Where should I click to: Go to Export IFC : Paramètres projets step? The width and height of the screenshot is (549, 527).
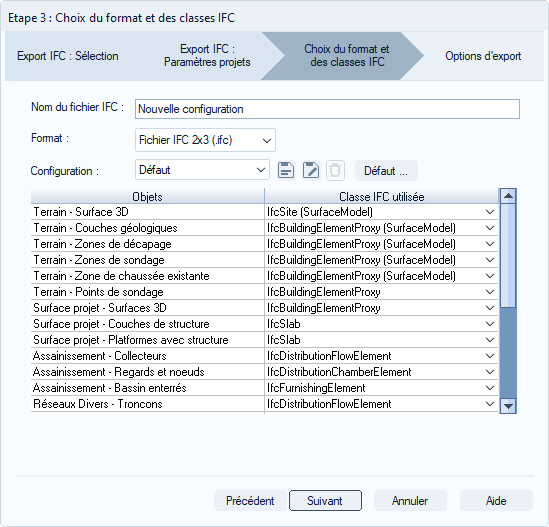(207, 56)
